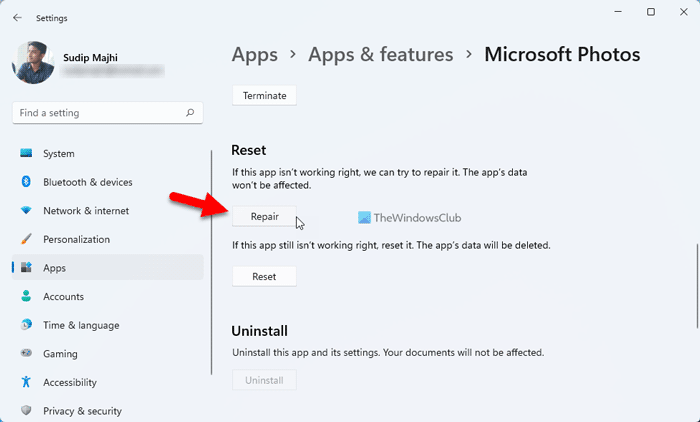The height and width of the screenshot is (422, 700).
Task: Click the Gaming controller icon
Action: pyautogui.click(x=26, y=354)
